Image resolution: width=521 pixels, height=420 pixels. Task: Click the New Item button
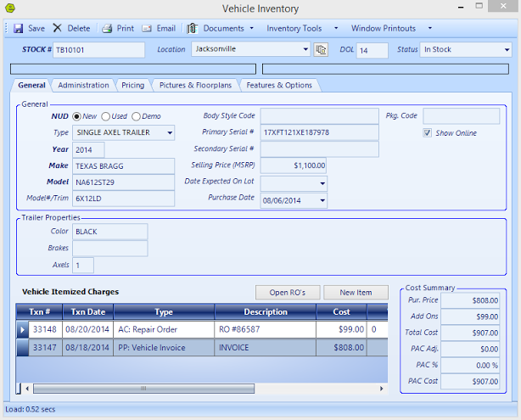(356, 293)
